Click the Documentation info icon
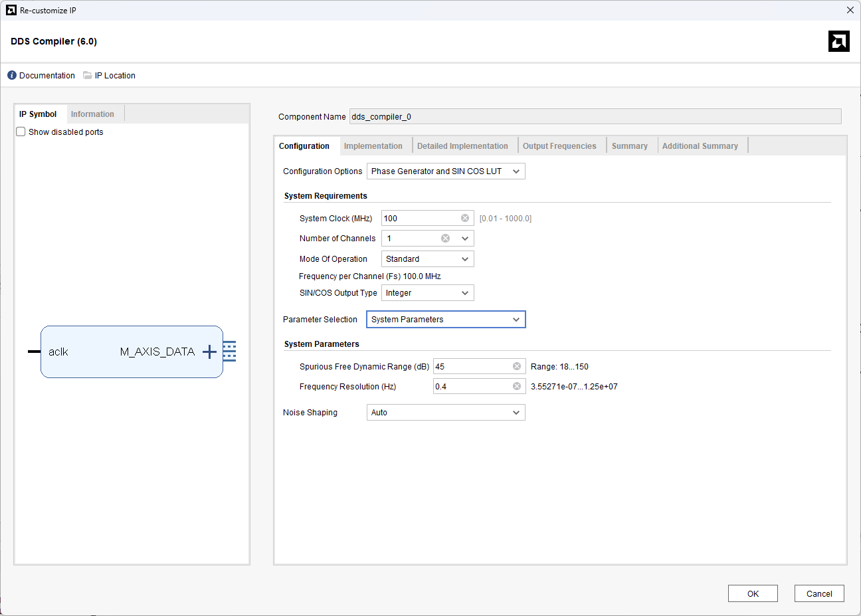This screenshot has width=861, height=616. (x=12, y=75)
